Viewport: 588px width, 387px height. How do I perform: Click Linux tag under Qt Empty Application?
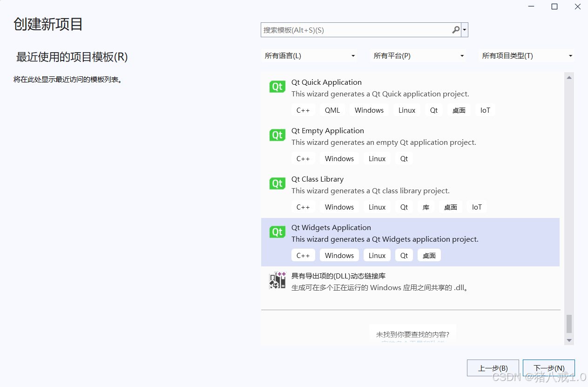click(x=377, y=159)
